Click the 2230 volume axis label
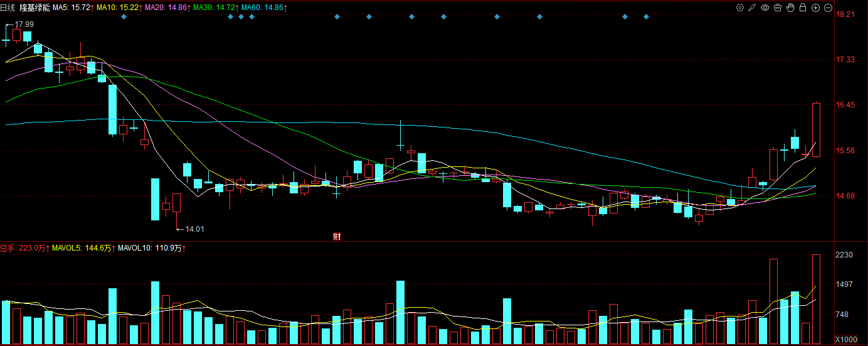Screen dimensions: 868x346 (x=844, y=255)
